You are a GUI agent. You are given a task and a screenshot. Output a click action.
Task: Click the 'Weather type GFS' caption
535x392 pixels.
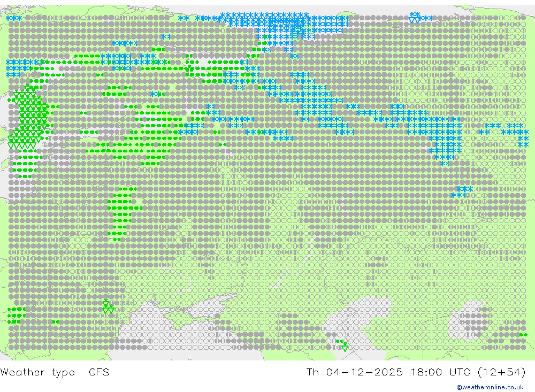(x=55, y=372)
